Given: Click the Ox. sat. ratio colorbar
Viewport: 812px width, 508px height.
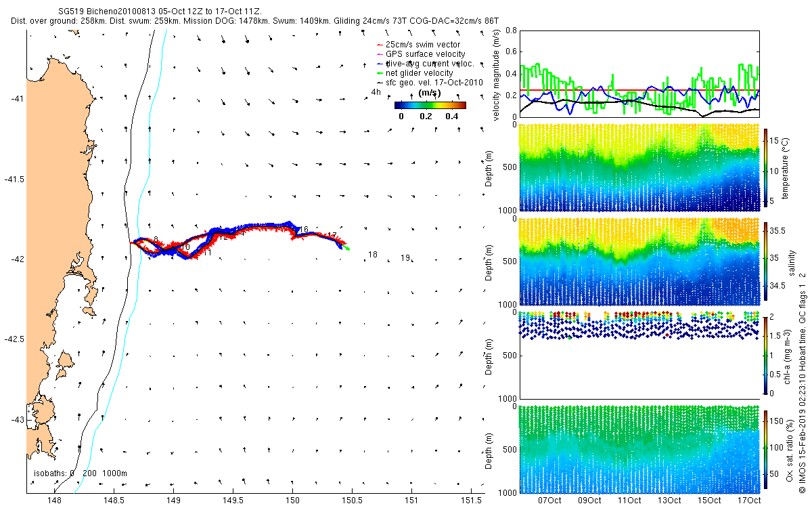Looking at the screenshot, I should pyautogui.click(x=766, y=448).
